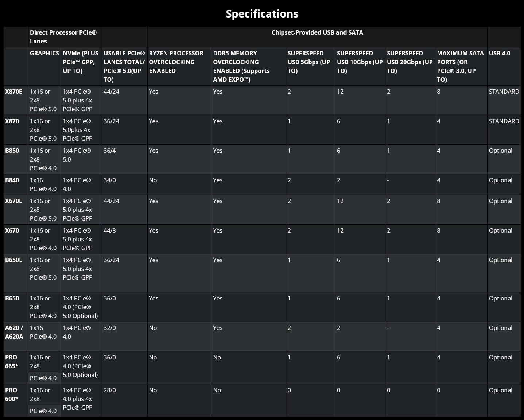Click the SuperSpeed USB 20Gbps column header
524x420 pixels.
pyautogui.click(x=410, y=62)
